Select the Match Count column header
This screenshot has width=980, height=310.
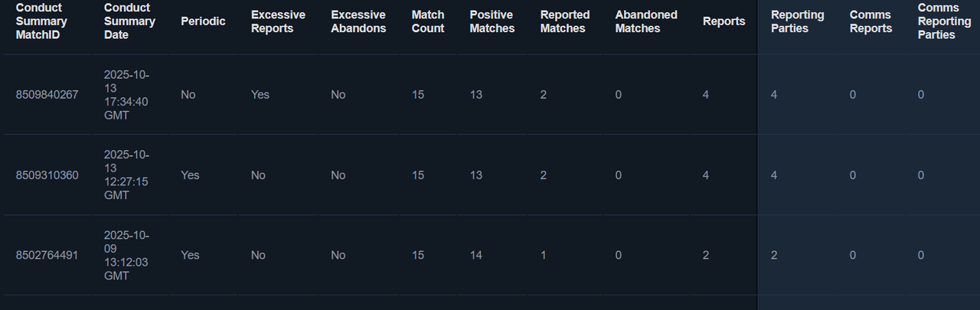click(428, 21)
